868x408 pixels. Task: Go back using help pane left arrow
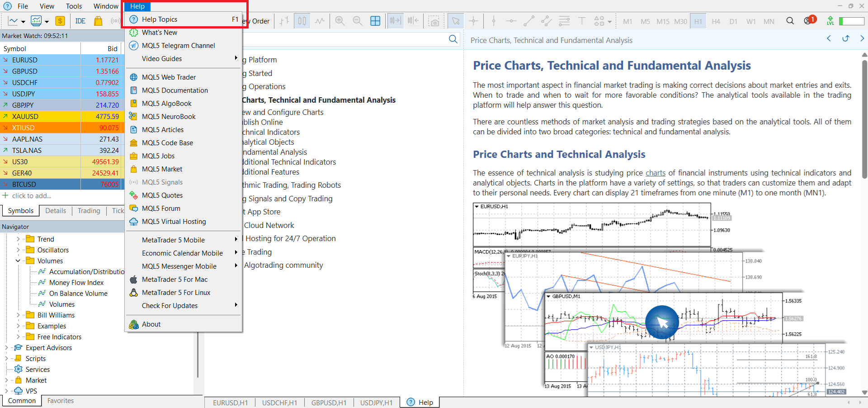point(829,39)
